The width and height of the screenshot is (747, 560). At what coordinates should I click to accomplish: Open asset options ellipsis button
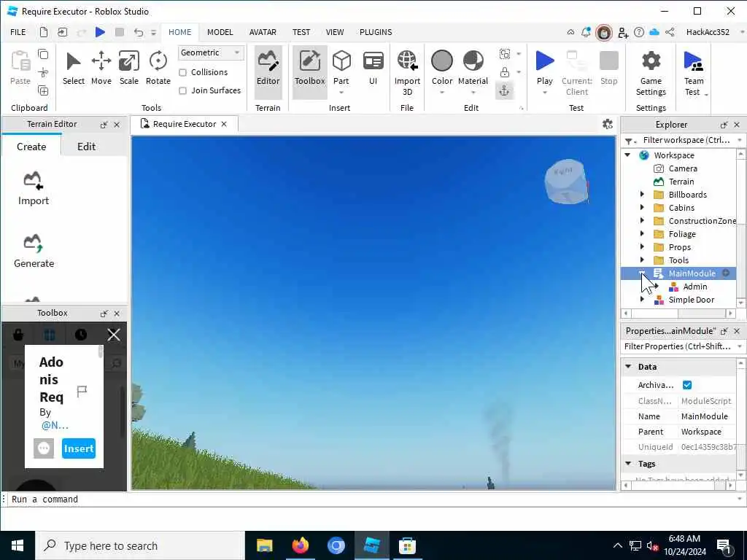tap(44, 448)
